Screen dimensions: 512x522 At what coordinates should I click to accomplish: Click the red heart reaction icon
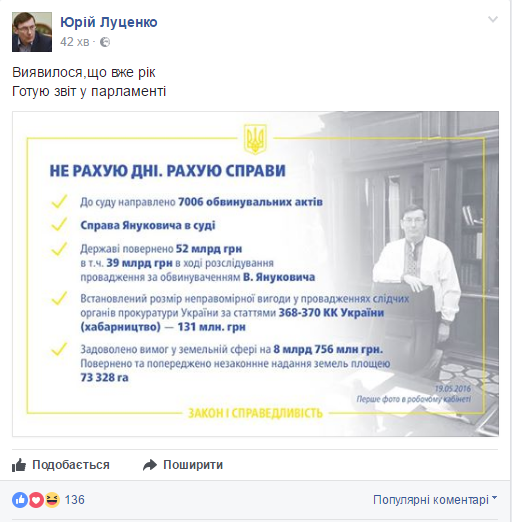coord(36,500)
